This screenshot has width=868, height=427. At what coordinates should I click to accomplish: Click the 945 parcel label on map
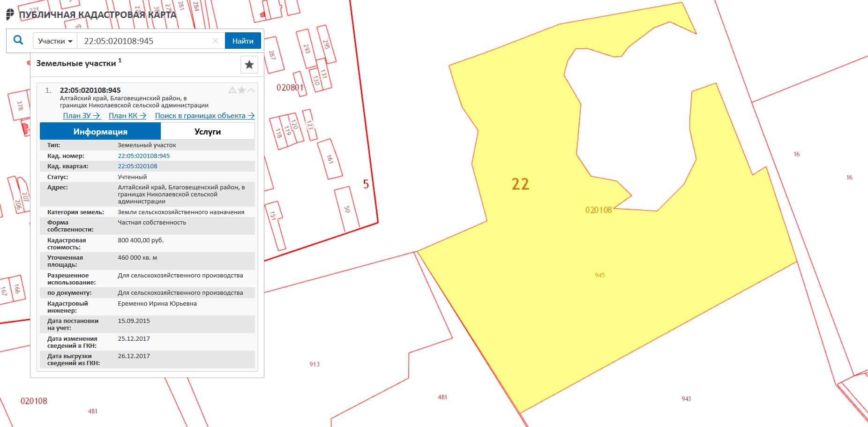coord(599,275)
